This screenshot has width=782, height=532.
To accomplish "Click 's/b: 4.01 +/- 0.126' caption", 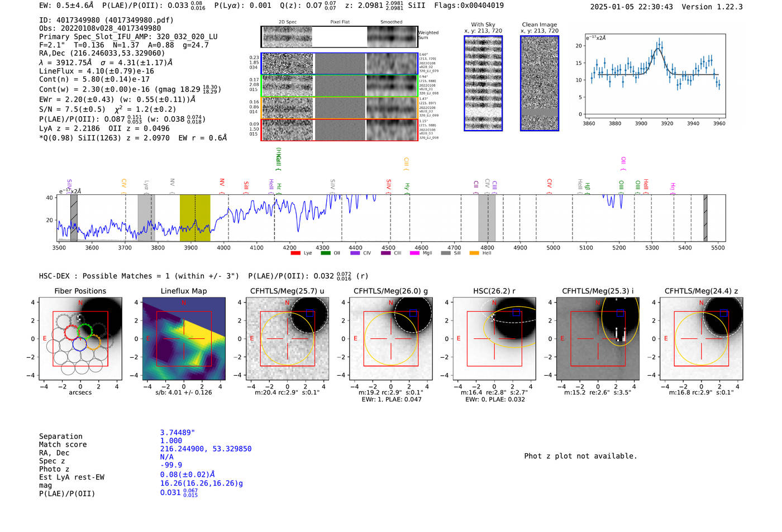I will tap(184, 392).
